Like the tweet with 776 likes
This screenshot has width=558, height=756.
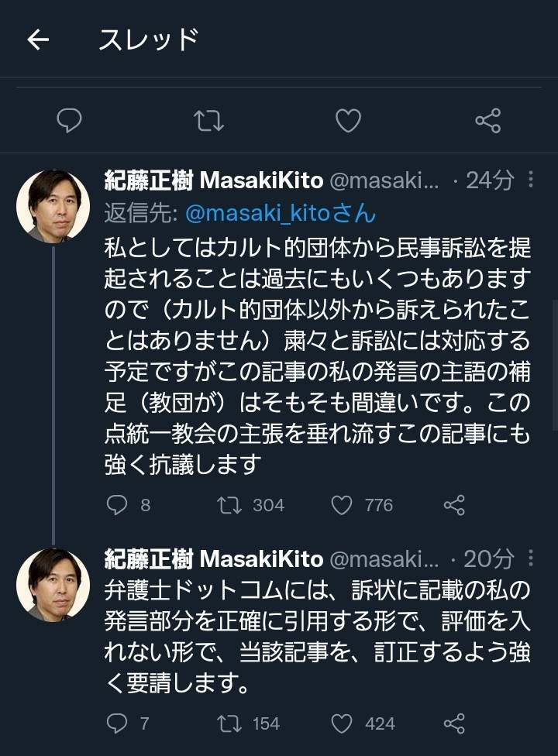click(x=342, y=505)
